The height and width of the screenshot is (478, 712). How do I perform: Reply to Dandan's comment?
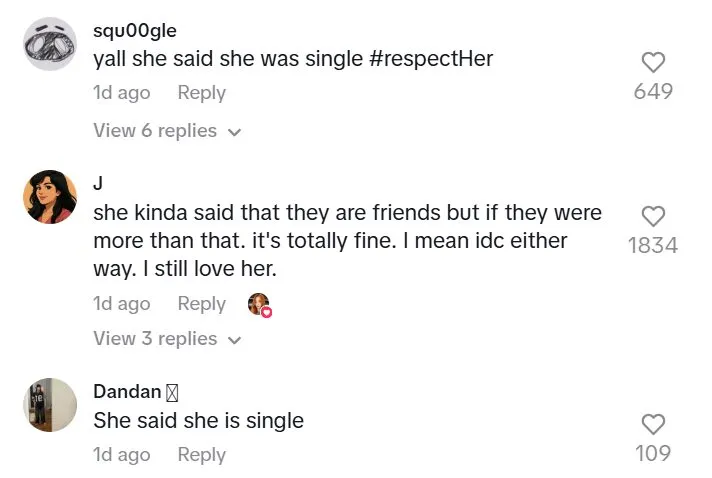click(201, 455)
